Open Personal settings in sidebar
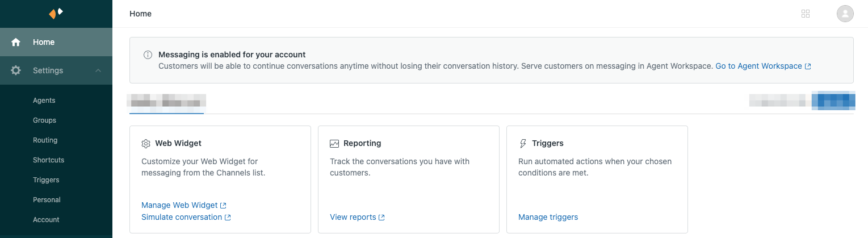The height and width of the screenshot is (238, 868). [47, 200]
